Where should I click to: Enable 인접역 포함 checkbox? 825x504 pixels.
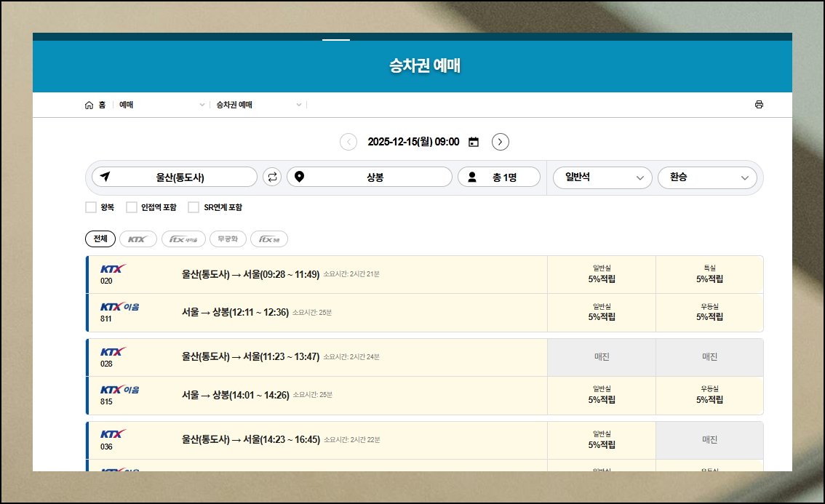[132, 207]
